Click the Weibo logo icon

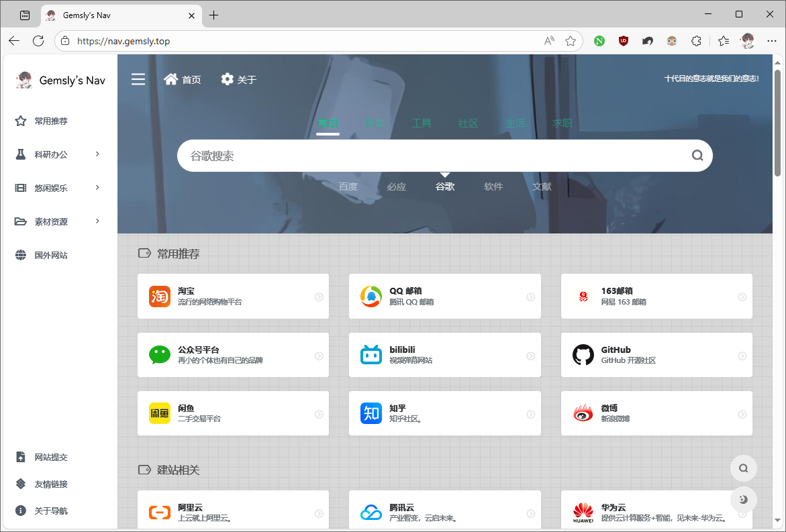[583, 413]
